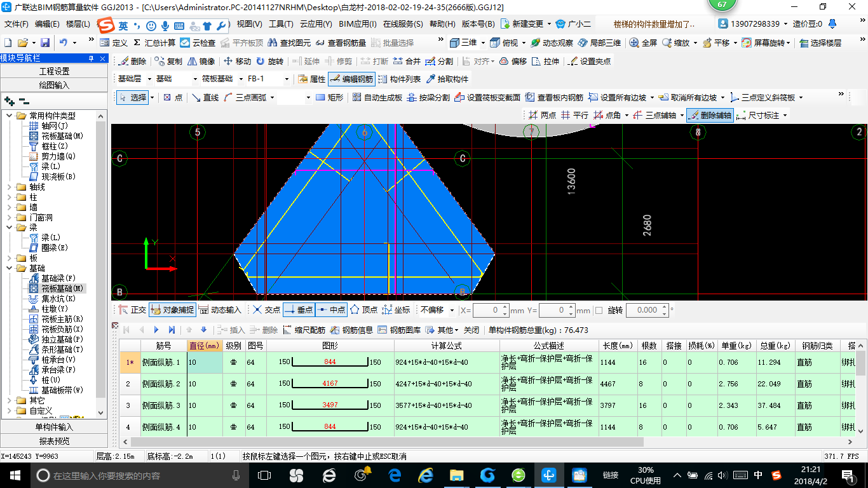Screen dimensions: 868x488
Task: Open 查看钢筋量 rebar quantity viewer
Action: click(341, 43)
